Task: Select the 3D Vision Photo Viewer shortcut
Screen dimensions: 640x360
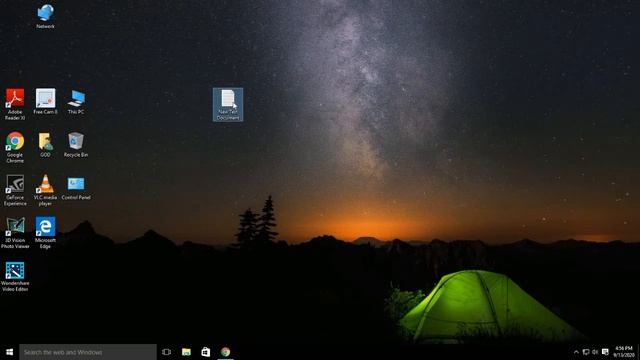Action: tap(15, 233)
